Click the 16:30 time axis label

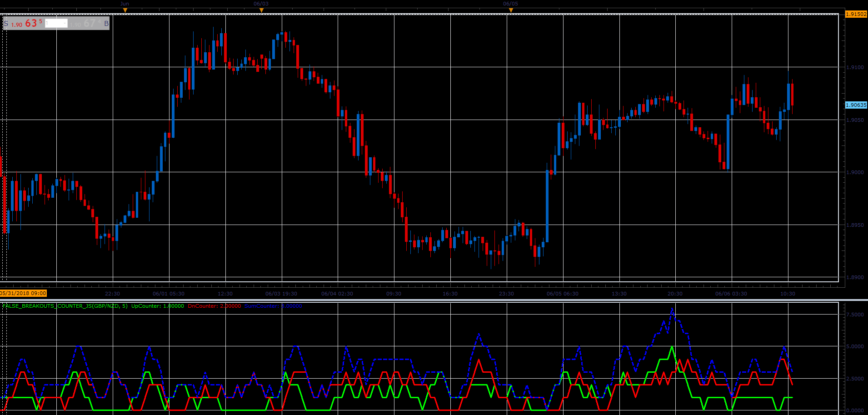tap(450, 294)
